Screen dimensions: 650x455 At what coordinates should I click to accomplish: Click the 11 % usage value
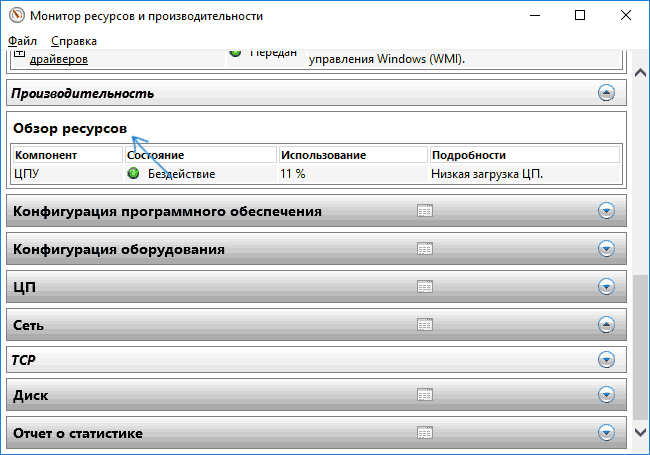293,174
